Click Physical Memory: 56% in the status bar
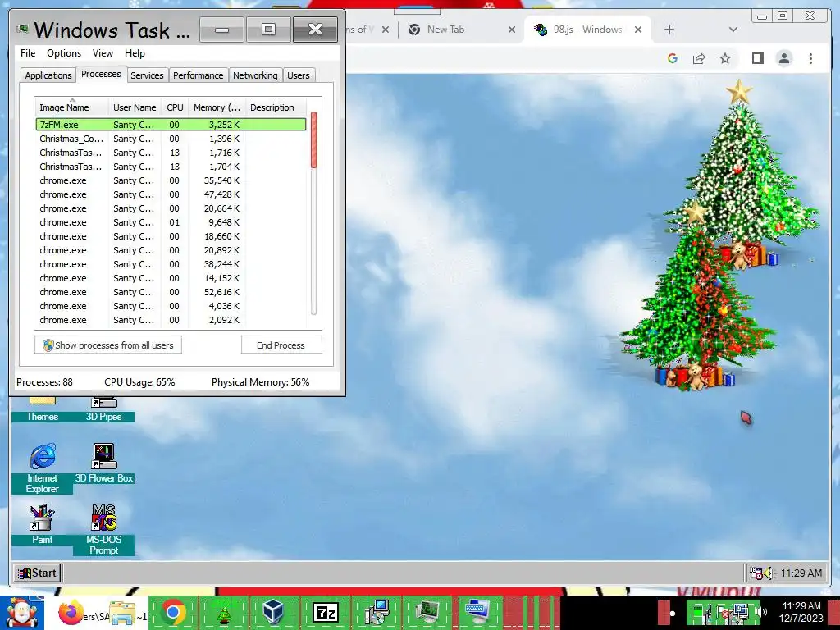This screenshot has height=630, width=840. 260,382
